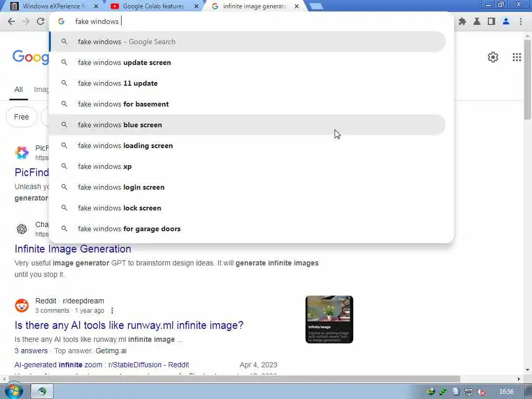Click the Reddit result thumbnail image
The height and width of the screenshot is (399, 532).
[x=329, y=320]
